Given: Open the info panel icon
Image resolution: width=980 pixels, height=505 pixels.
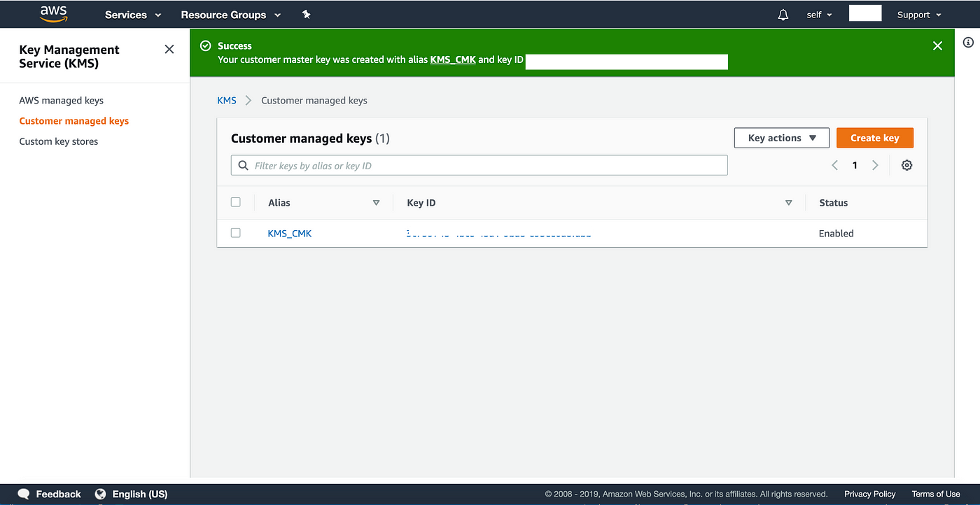Looking at the screenshot, I should tap(968, 43).
